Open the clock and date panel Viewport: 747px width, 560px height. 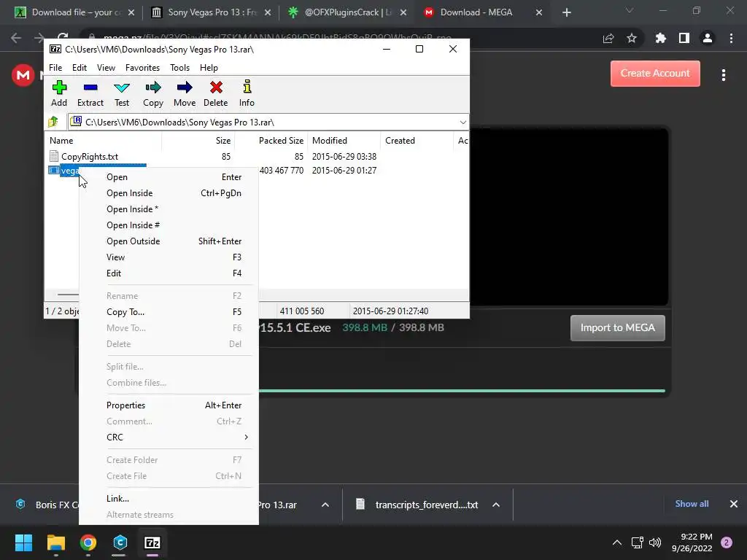coord(692,542)
